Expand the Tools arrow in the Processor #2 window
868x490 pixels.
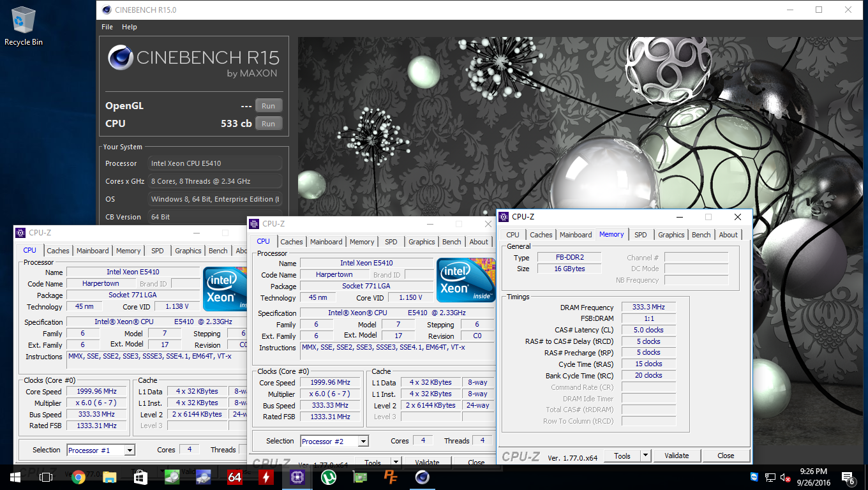pyautogui.click(x=396, y=463)
